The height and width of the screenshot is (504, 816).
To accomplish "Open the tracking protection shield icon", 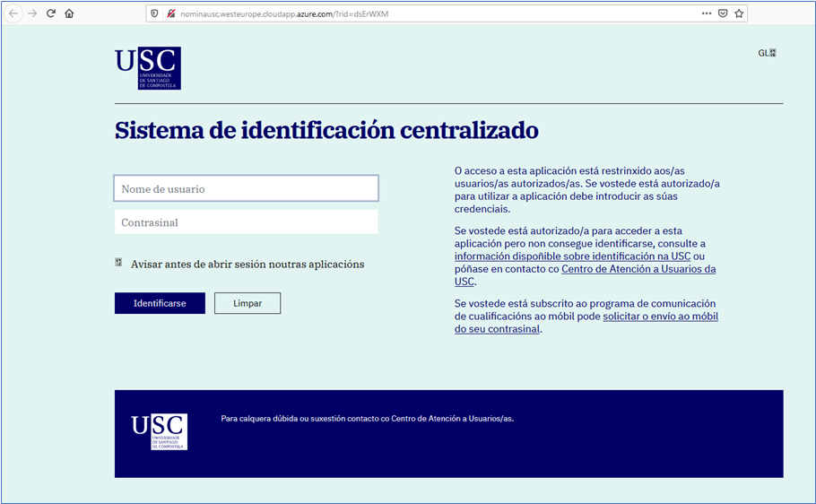I will pyautogui.click(x=155, y=13).
